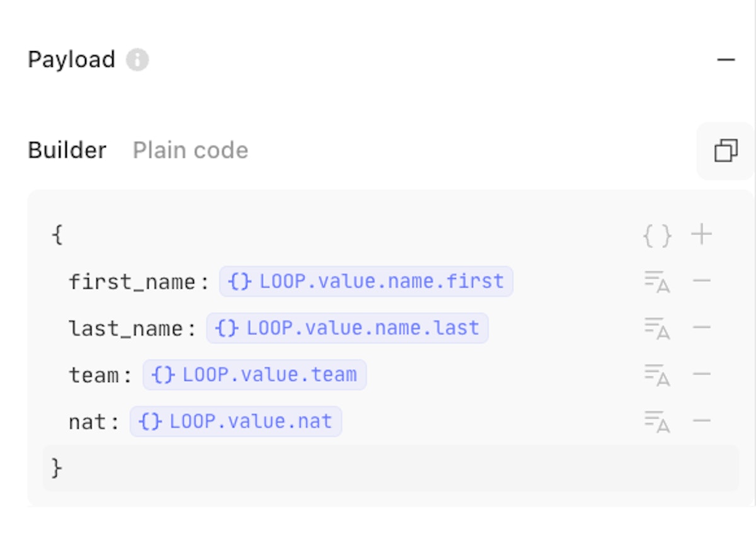Click the LOOP.value.team variable chip
Image resolution: width=756 pixels, height=533 pixels.
pos(255,374)
